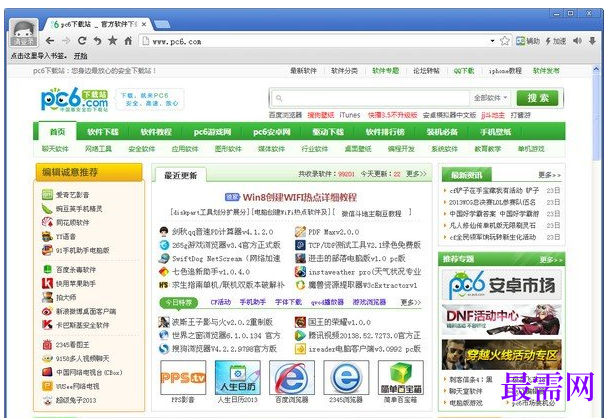Viewport: 613px width, 418px height.
Task: Click the green 搜索 button
Action: [x=538, y=98]
